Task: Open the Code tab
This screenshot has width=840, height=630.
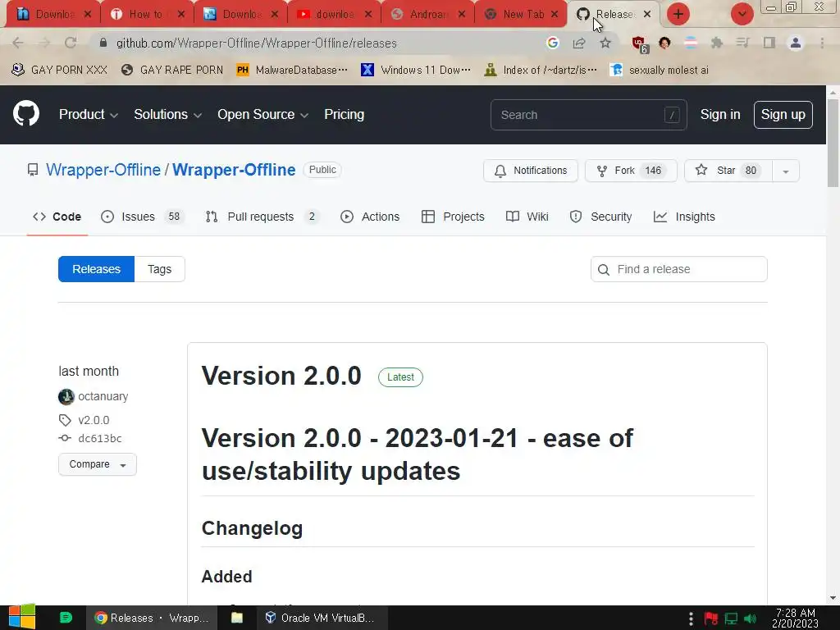Action: point(57,217)
